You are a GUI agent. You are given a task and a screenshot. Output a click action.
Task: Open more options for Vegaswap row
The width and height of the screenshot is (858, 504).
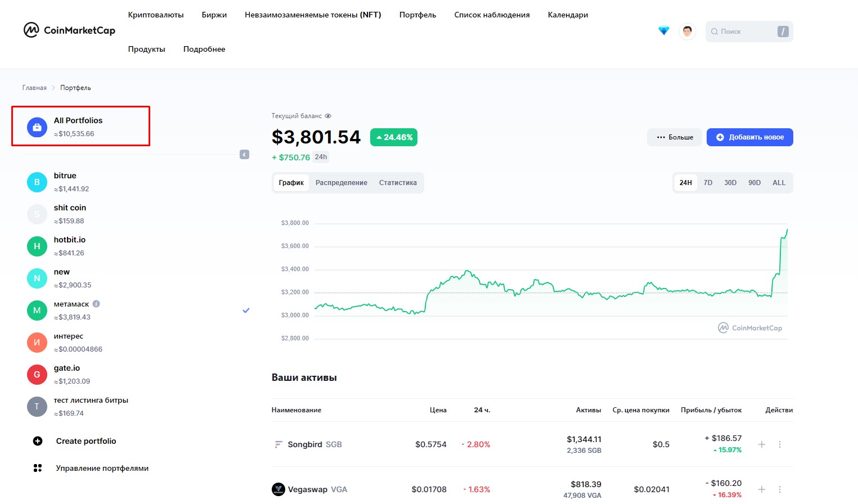point(780,489)
